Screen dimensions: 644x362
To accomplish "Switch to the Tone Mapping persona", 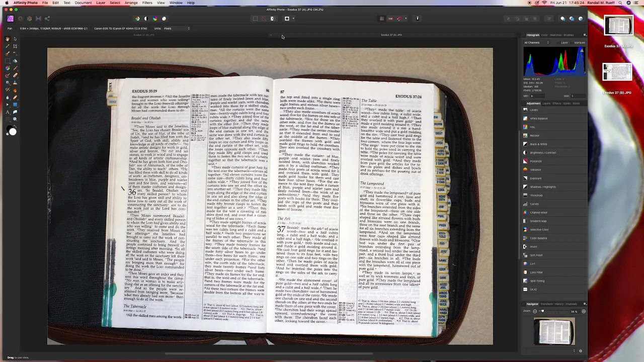I will [38, 19].
